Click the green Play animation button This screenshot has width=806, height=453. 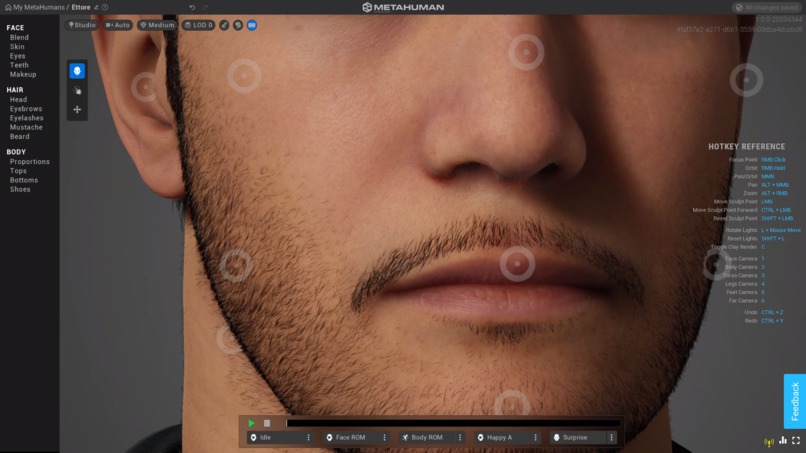click(251, 423)
